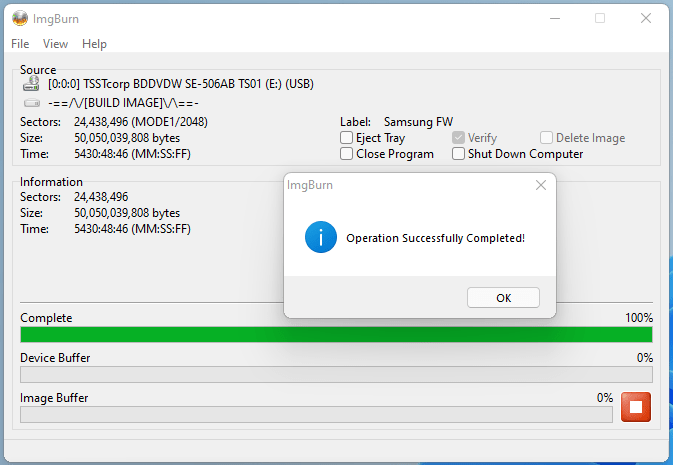Image resolution: width=673 pixels, height=465 pixels.
Task: Click the Device Buffer bar
Action: point(336,374)
